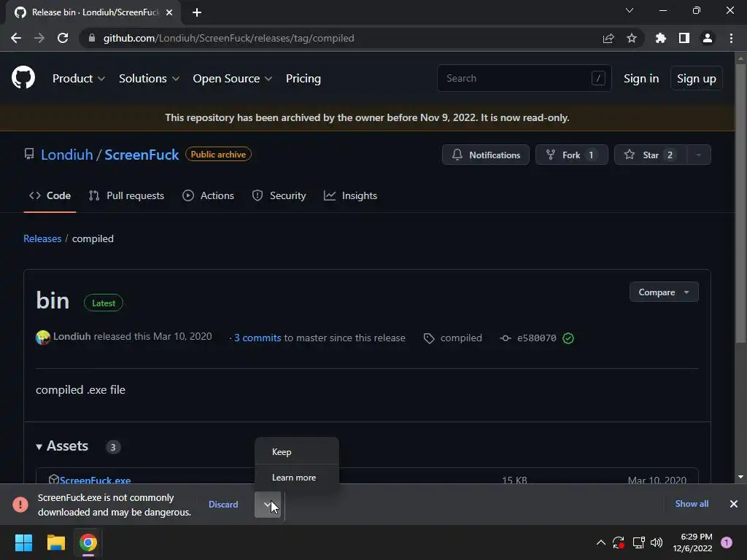Image resolution: width=747 pixels, height=560 pixels.
Task: Switch to the Actions tab
Action: tap(208, 195)
